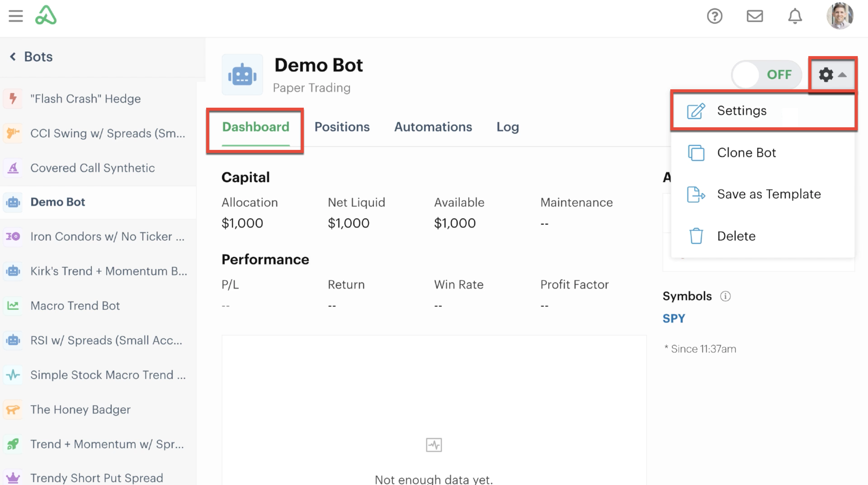Switch to the Dashboard tab
This screenshot has height=485, width=868.
(x=255, y=127)
